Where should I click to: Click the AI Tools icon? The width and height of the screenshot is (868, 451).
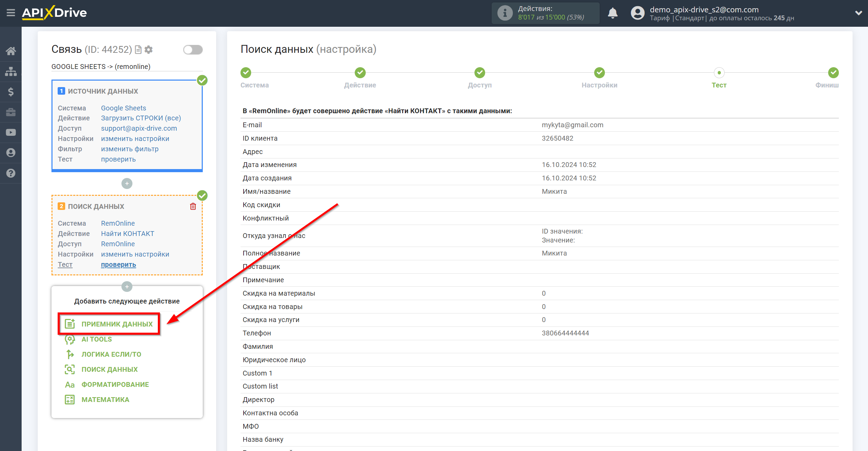tap(70, 339)
